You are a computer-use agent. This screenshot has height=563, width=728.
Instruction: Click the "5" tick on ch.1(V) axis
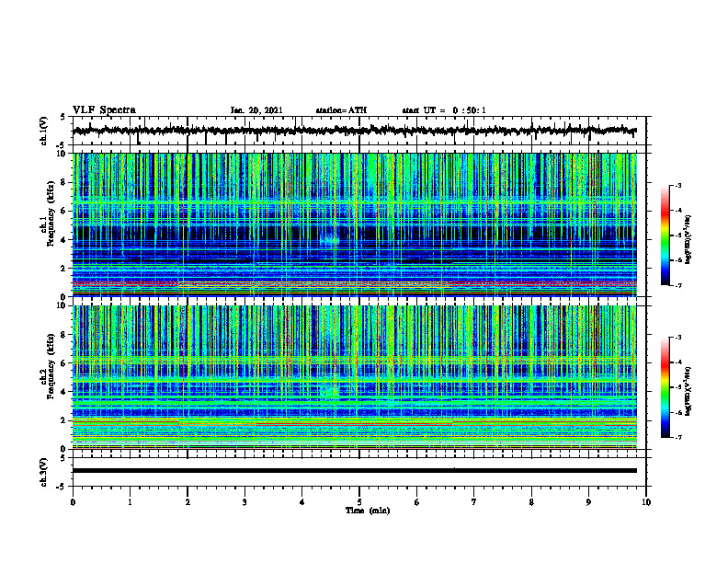63,118
